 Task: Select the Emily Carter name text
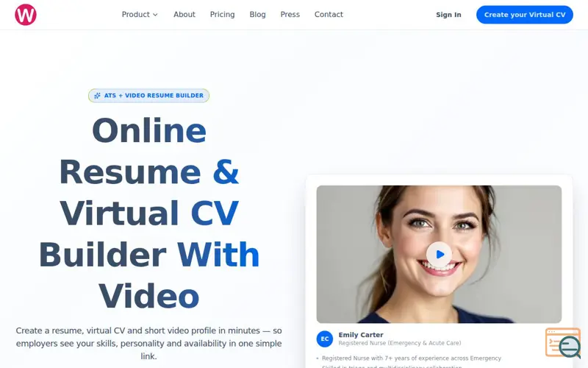tap(361, 335)
